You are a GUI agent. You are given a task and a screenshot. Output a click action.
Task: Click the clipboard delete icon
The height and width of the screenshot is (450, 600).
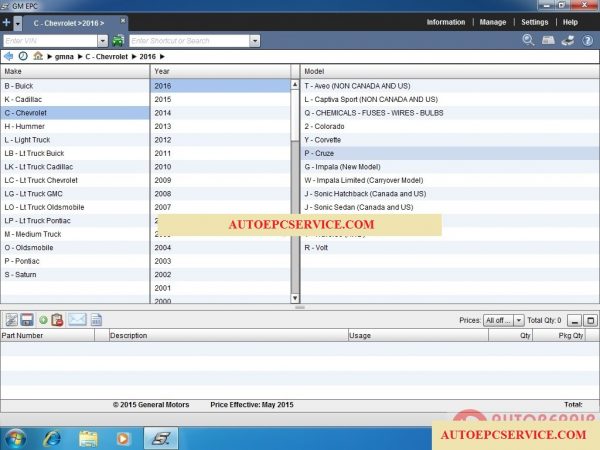click(57, 320)
